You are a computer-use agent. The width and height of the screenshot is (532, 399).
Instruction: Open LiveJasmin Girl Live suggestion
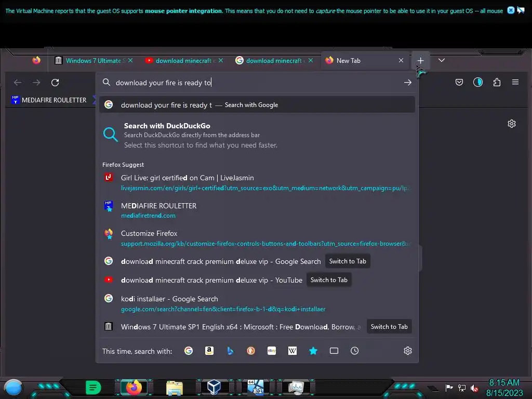[257, 182]
